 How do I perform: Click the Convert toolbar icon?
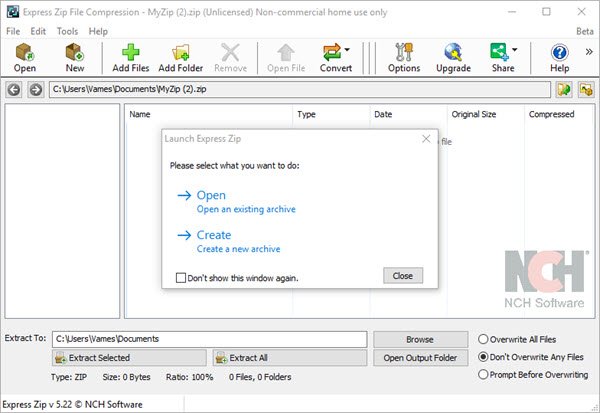pyautogui.click(x=332, y=52)
